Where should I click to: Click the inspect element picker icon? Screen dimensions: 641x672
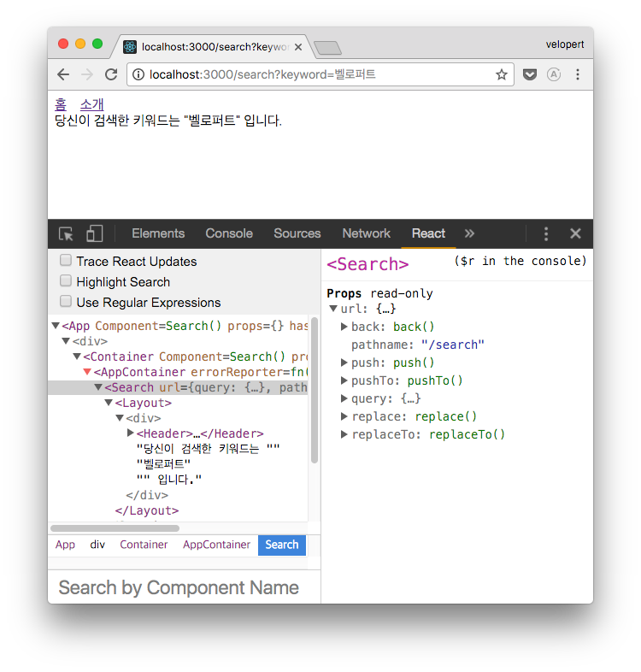click(x=66, y=234)
